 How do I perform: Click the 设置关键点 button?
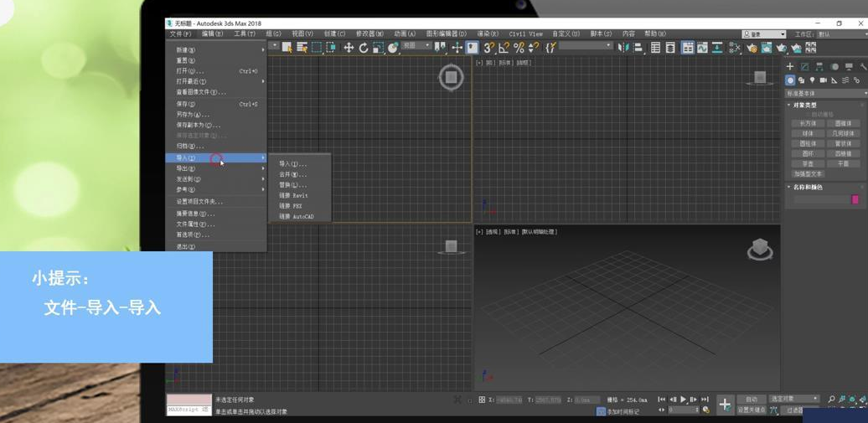752,410
